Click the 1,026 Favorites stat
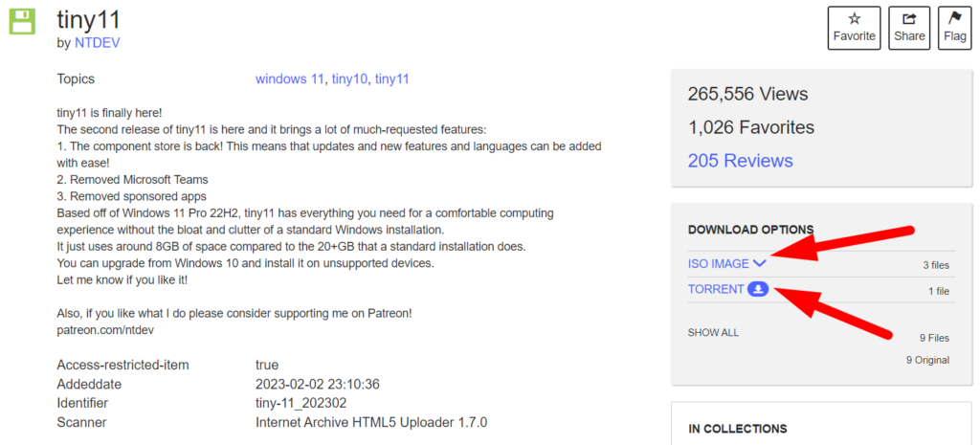This screenshot has height=445, width=980. click(x=750, y=127)
